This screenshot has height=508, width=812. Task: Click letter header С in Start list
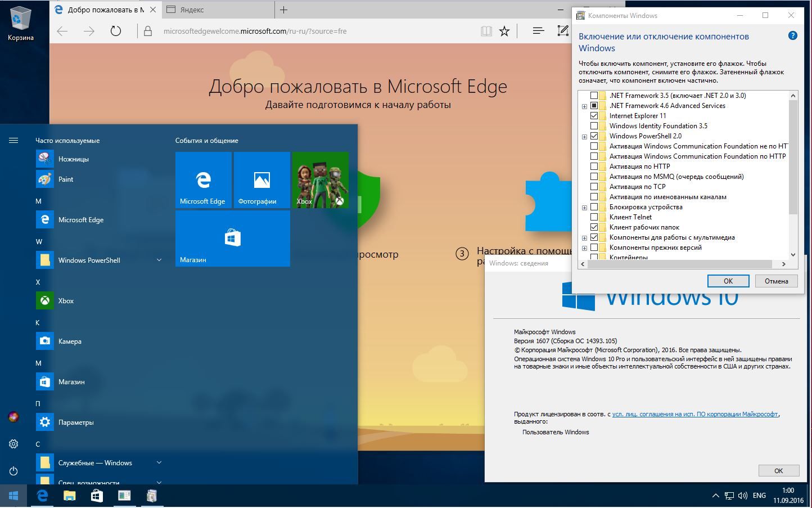[38, 444]
